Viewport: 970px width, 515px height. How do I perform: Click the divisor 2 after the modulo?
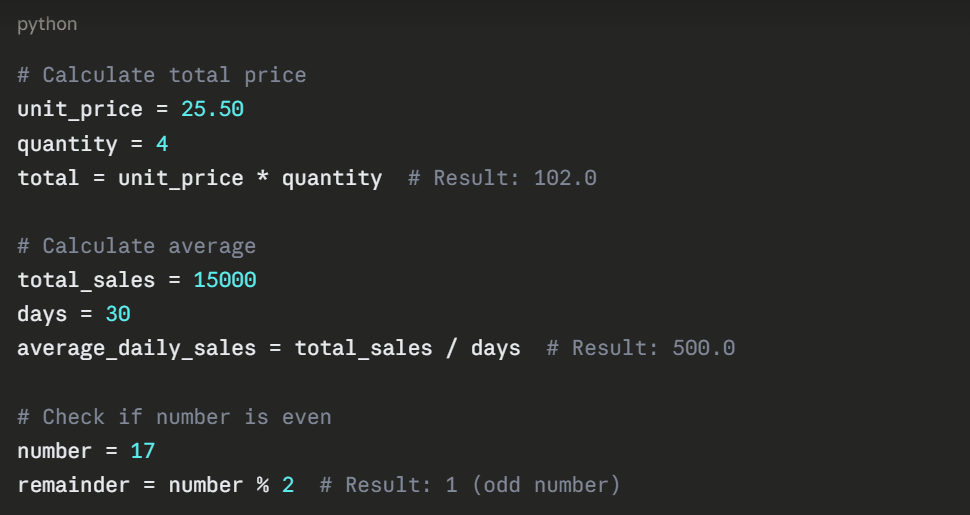click(x=288, y=485)
